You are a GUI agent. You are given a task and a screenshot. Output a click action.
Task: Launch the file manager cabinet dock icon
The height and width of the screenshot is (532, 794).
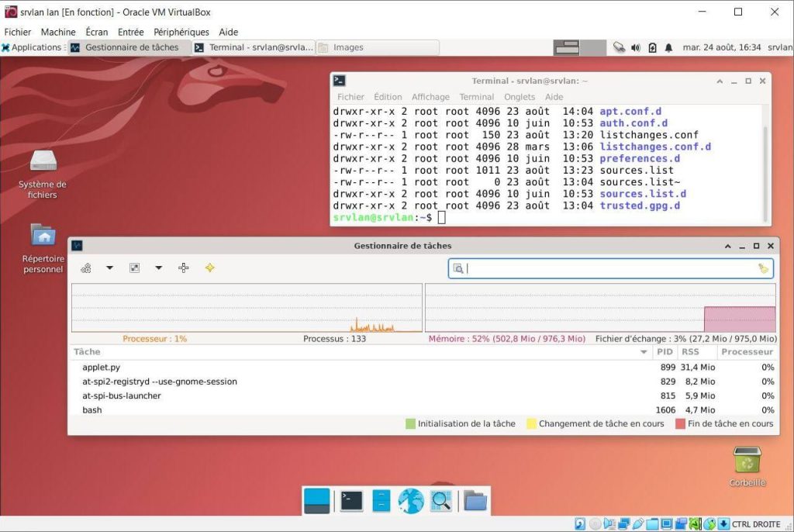(381, 500)
